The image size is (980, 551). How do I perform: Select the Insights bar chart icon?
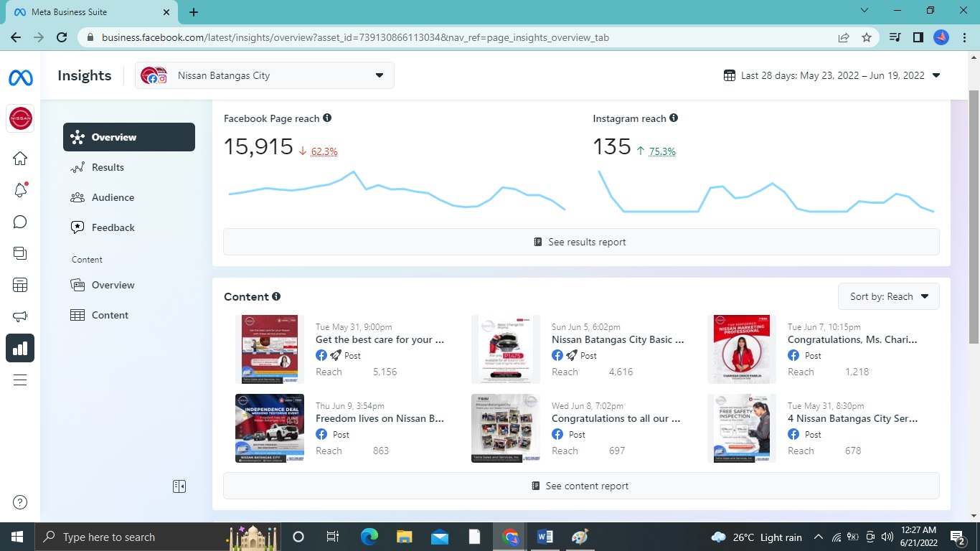click(x=20, y=348)
